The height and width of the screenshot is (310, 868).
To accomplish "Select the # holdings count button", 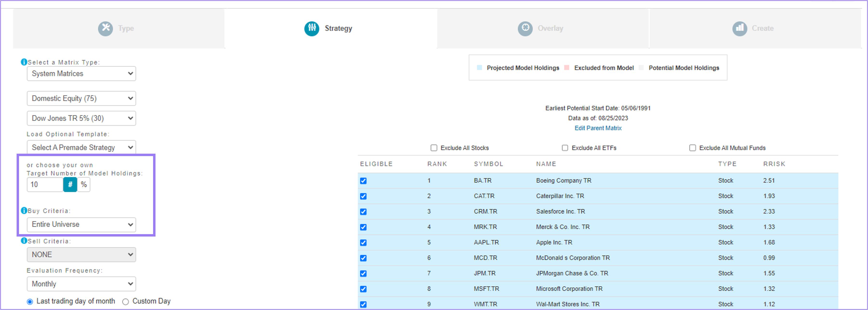I will [x=70, y=185].
